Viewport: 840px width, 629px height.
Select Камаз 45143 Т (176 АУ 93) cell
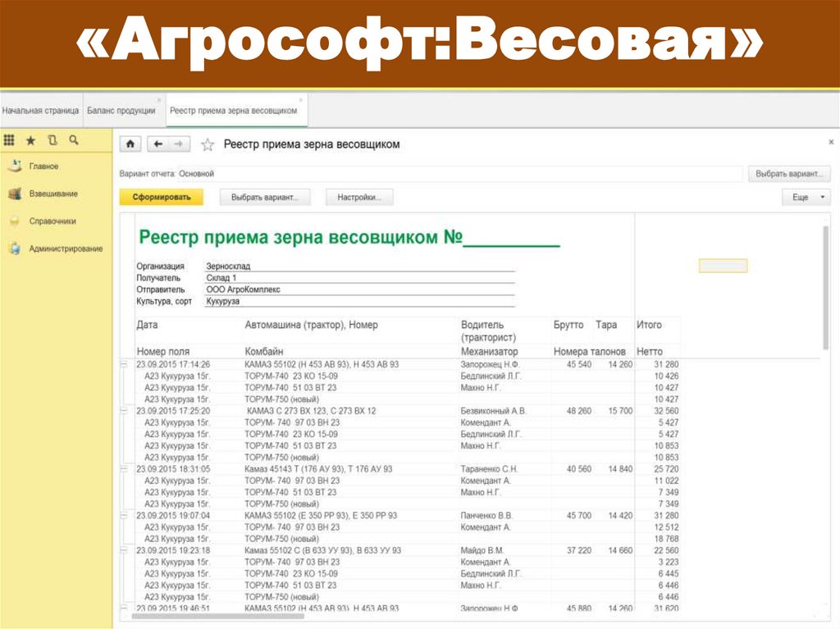tap(318, 469)
